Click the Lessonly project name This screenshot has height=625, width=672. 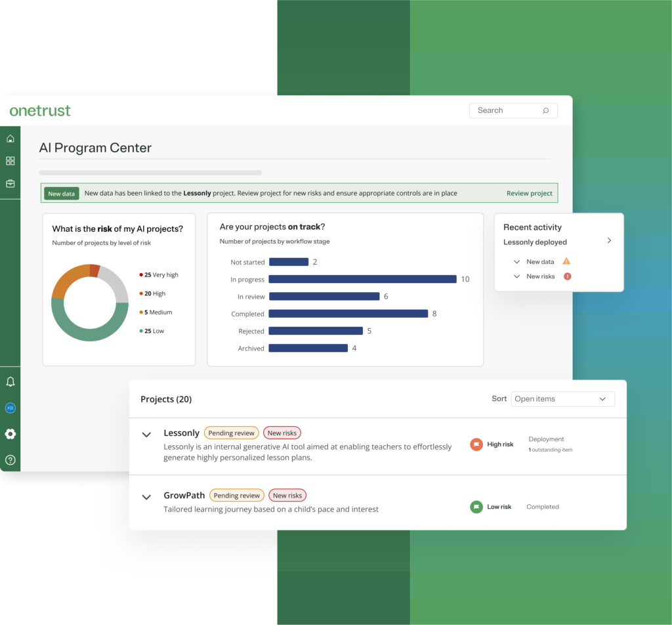tap(181, 433)
